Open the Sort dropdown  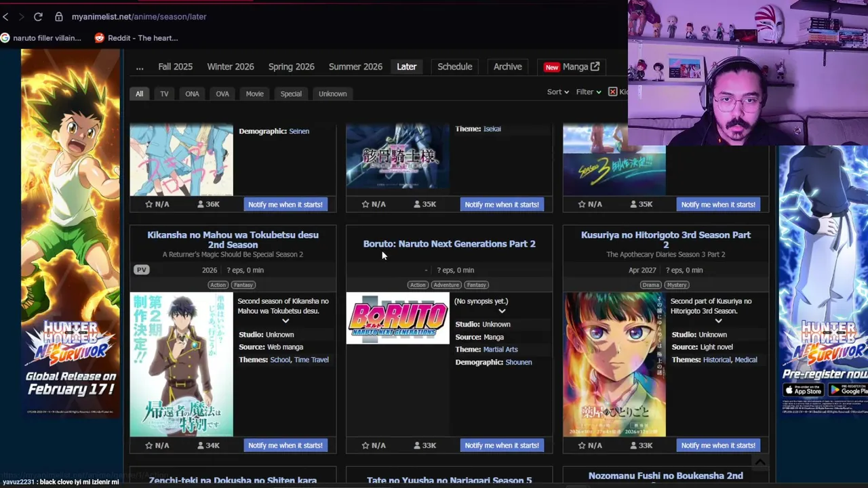pos(558,91)
